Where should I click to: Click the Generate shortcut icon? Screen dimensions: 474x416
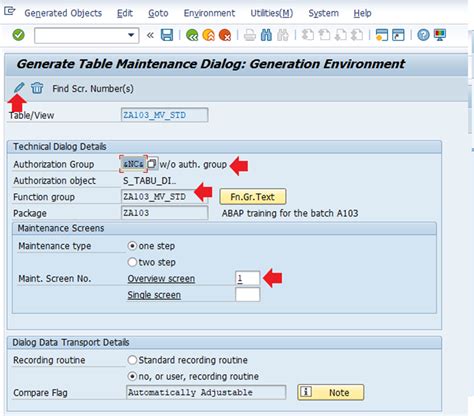pyautogui.click(x=398, y=35)
